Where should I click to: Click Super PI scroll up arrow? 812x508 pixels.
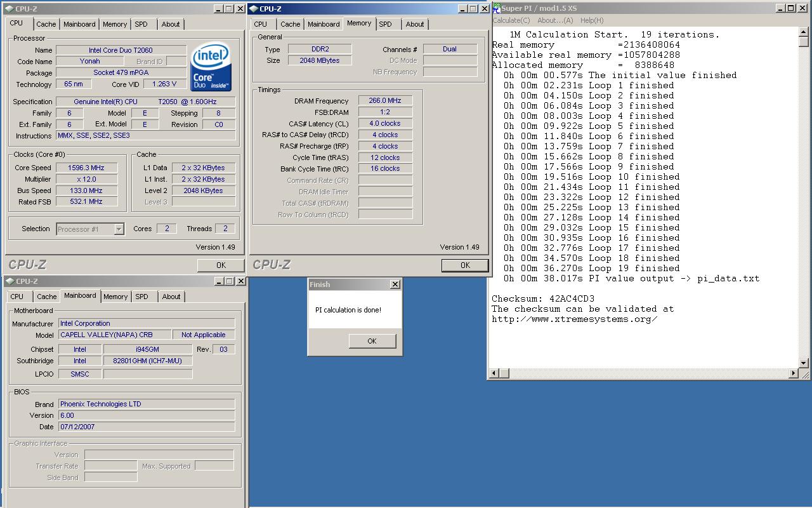(804, 32)
